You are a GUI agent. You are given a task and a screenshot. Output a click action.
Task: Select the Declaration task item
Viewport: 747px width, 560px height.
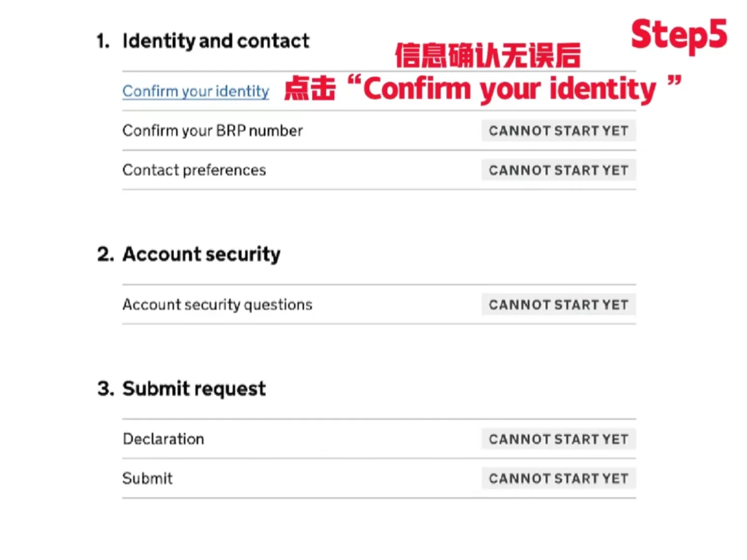point(163,439)
